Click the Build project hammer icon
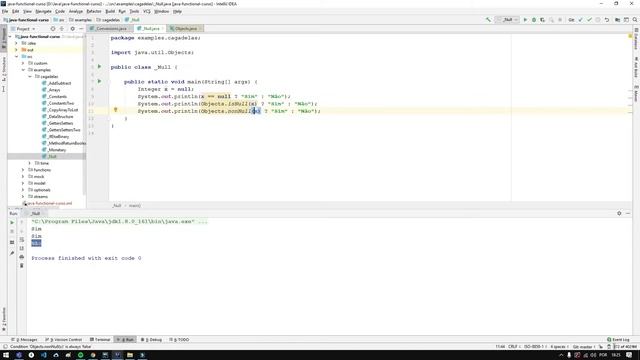This screenshot has height=360, width=640. pyautogui.click(x=488, y=20)
